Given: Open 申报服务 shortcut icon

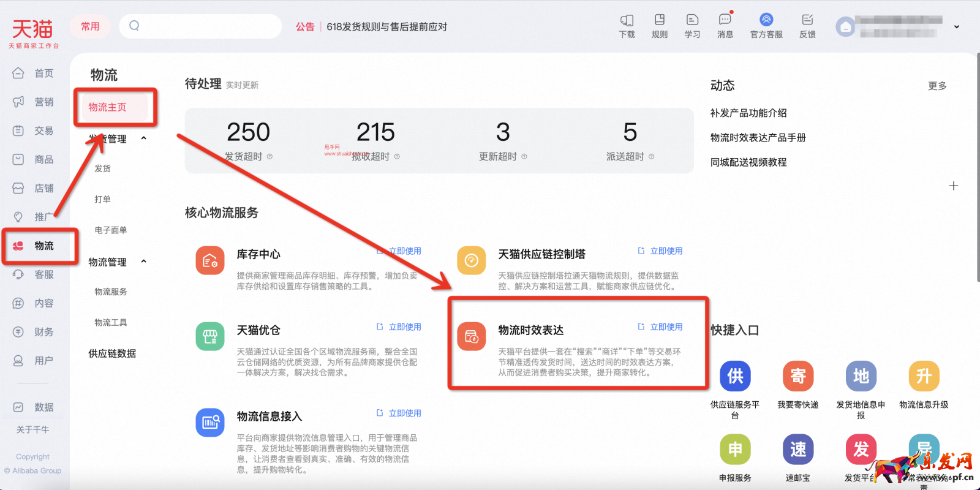Looking at the screenshot, I should point(735,450).
